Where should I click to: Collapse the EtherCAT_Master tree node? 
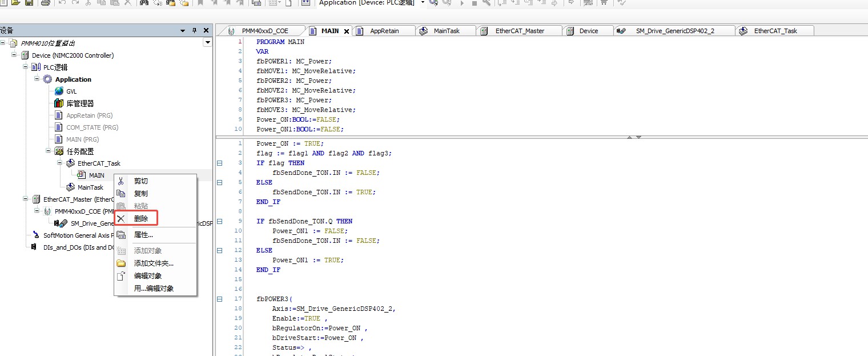tap(26, 199)
